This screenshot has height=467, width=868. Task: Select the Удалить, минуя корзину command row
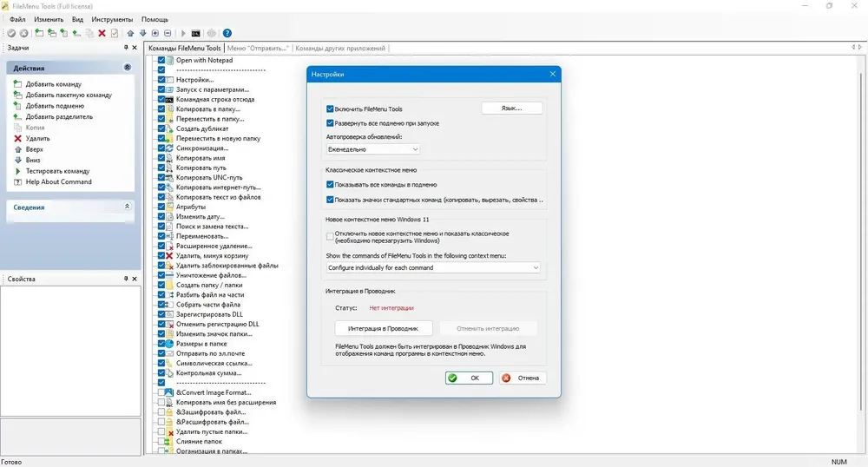[x=212, y=255]
